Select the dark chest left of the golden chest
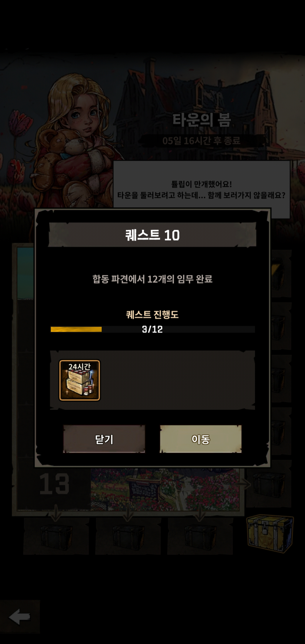Image resolution: width=305 pixels, height=644 pixels. pos(200,537)
